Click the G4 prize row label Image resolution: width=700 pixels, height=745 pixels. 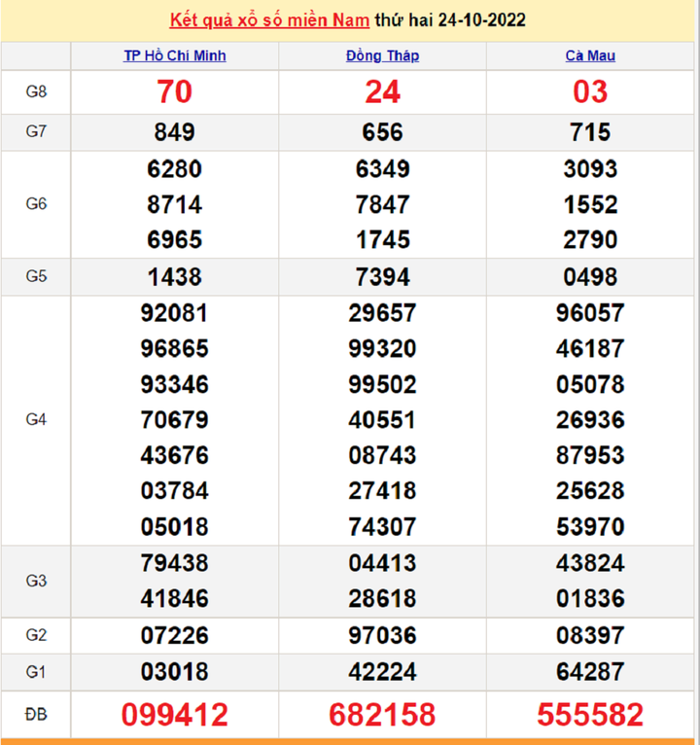(36, 420)
